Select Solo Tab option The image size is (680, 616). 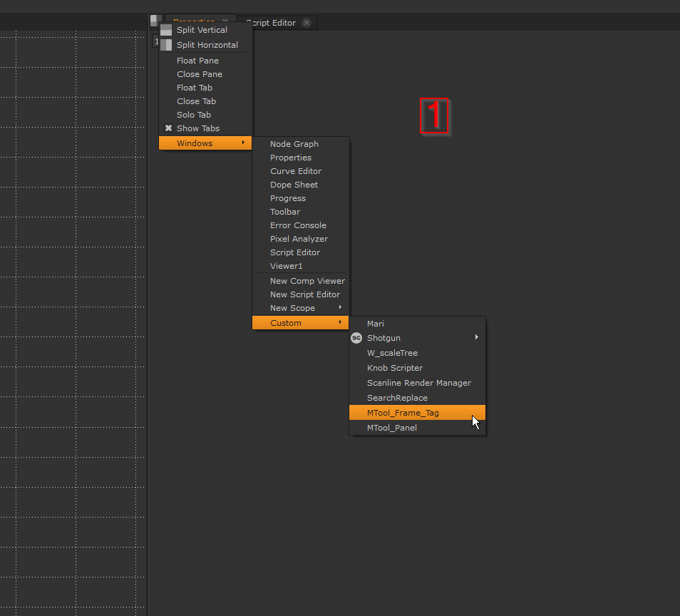click(x=194, y=115)
